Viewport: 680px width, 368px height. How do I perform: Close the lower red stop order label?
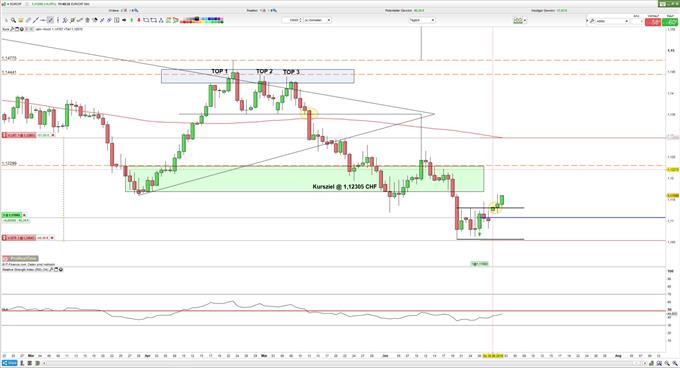[x=53, y=238]
